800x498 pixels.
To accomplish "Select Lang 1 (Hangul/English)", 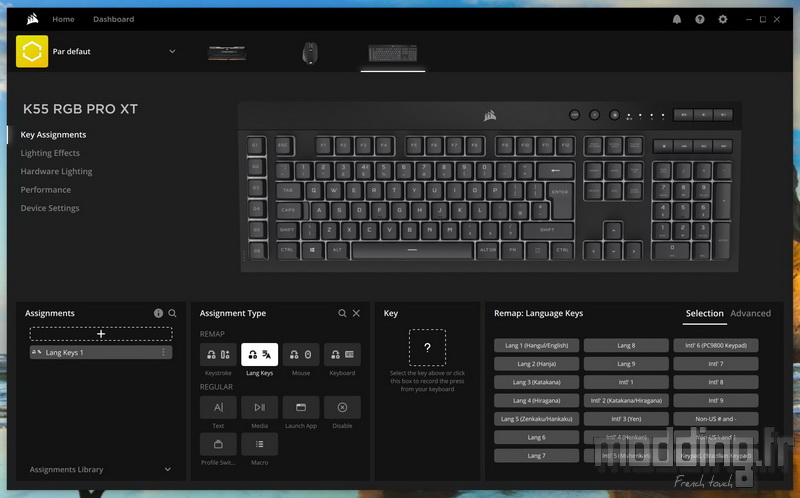I will click(536, 345).
